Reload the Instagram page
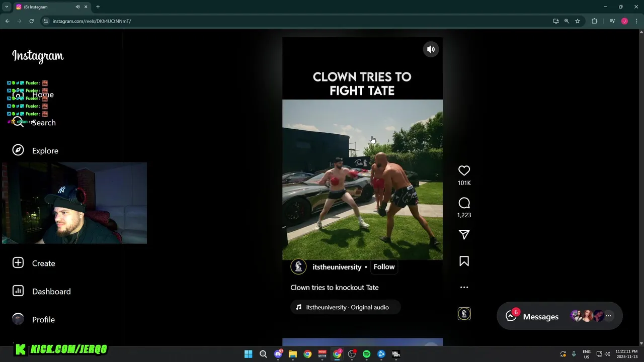 point(31,21)
